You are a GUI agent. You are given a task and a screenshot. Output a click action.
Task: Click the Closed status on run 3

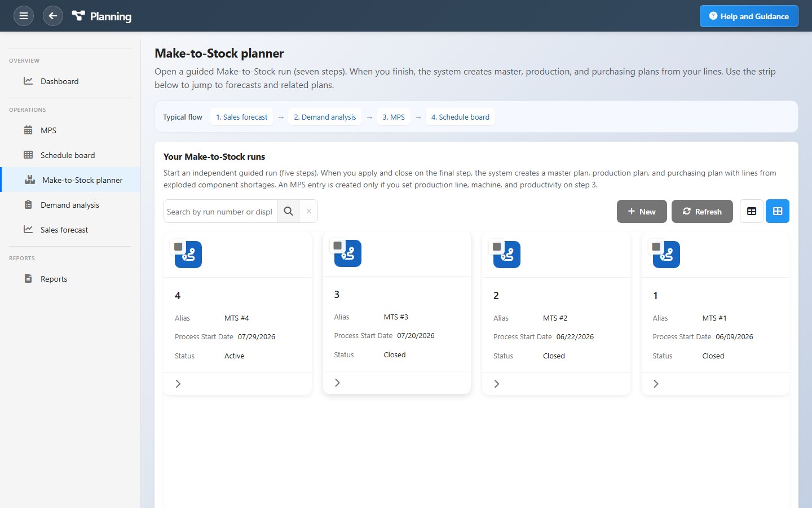pyautogui.click(x=395, y=354)
